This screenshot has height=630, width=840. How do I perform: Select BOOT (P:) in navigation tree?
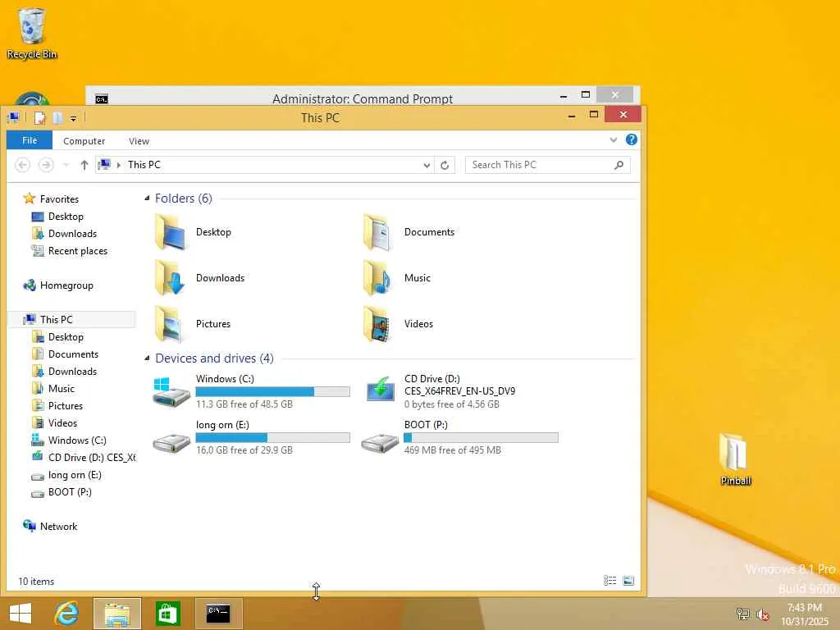(70, 492)
